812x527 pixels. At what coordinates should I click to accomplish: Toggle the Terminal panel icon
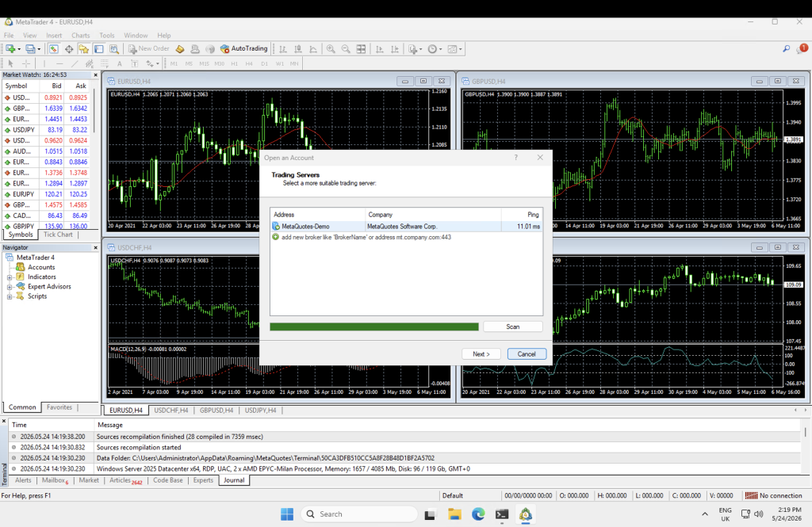(99, 48)
